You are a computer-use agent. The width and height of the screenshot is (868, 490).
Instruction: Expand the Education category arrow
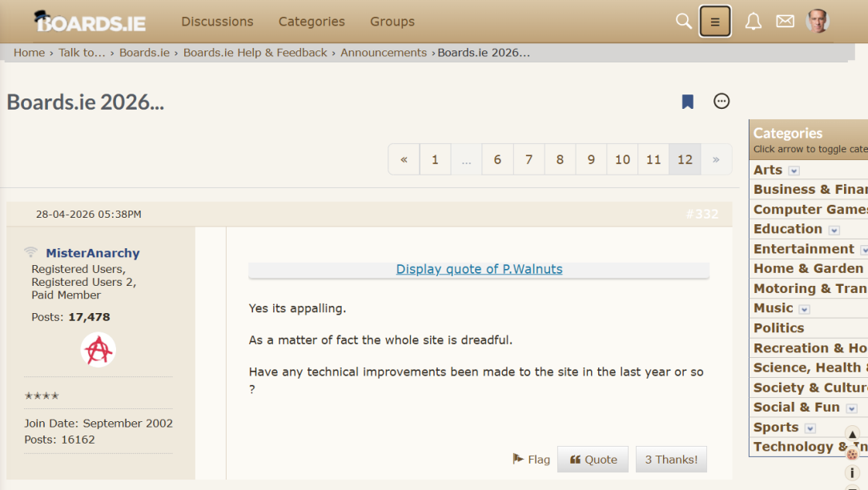click(x=834, y=230)
